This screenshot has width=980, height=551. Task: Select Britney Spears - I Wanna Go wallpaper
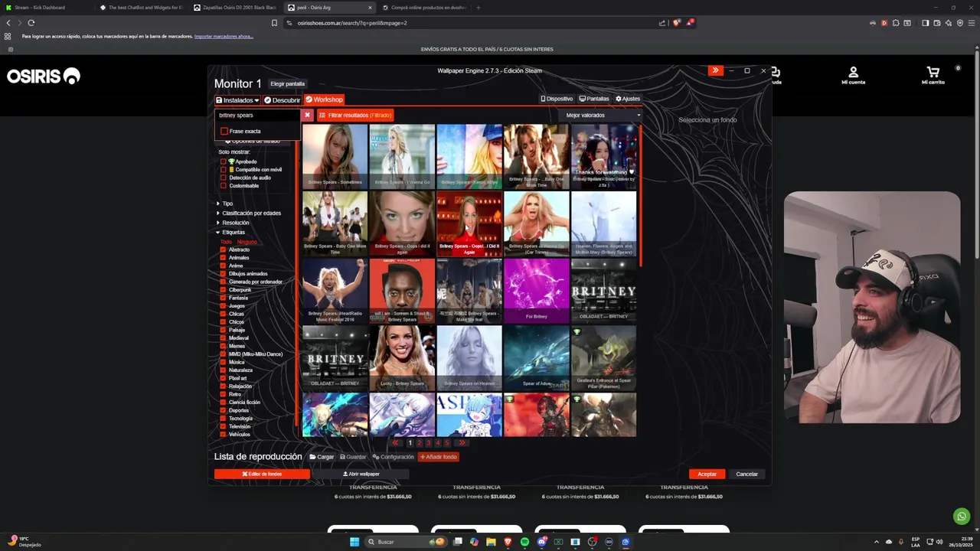(402, 156)
